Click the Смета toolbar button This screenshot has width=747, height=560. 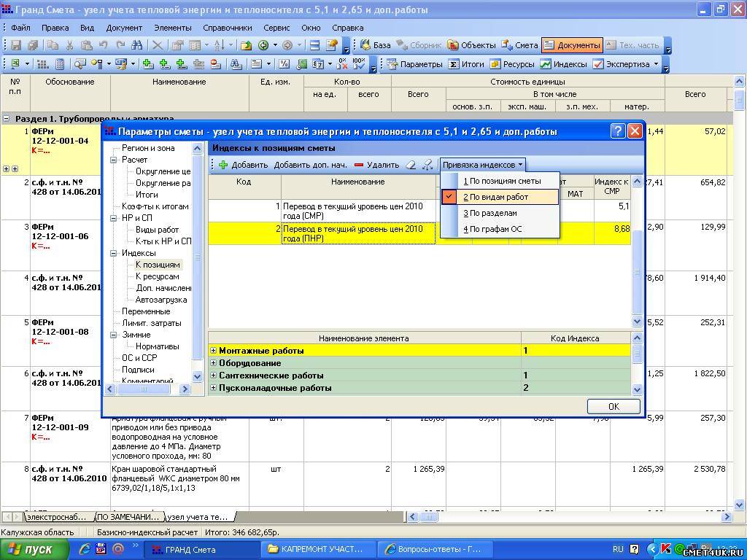tap(519, 45)
